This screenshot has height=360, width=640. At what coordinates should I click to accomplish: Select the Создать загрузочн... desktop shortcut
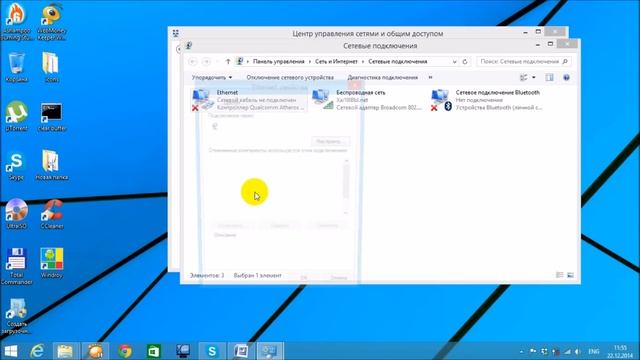pyautogui.click(x=16, y=316)
